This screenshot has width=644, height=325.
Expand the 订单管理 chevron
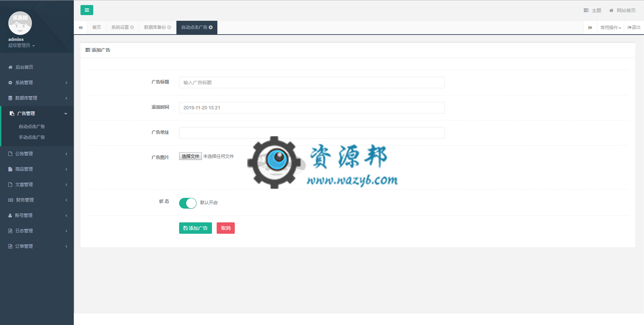(x=66, y=246)
